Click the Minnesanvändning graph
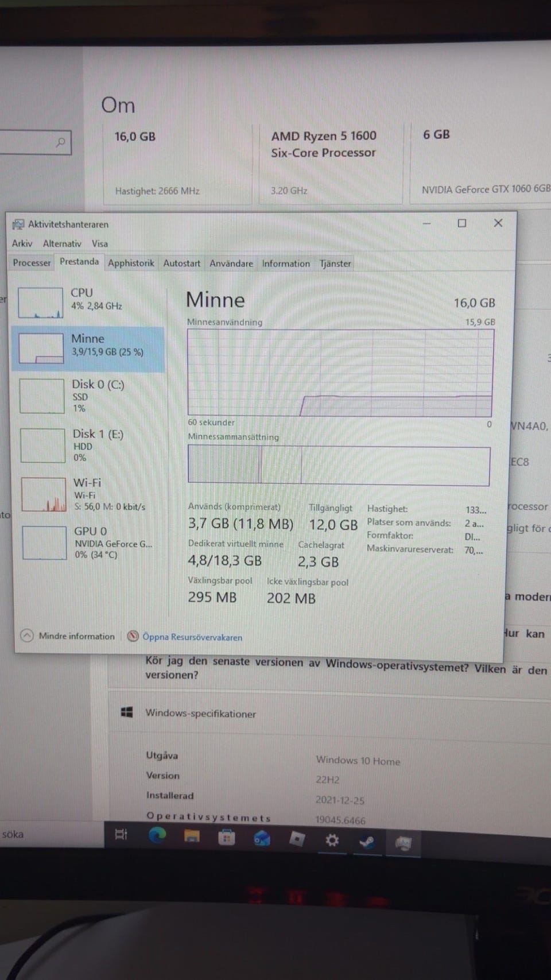This screenshot has height=980, width=551. [340, 373]
